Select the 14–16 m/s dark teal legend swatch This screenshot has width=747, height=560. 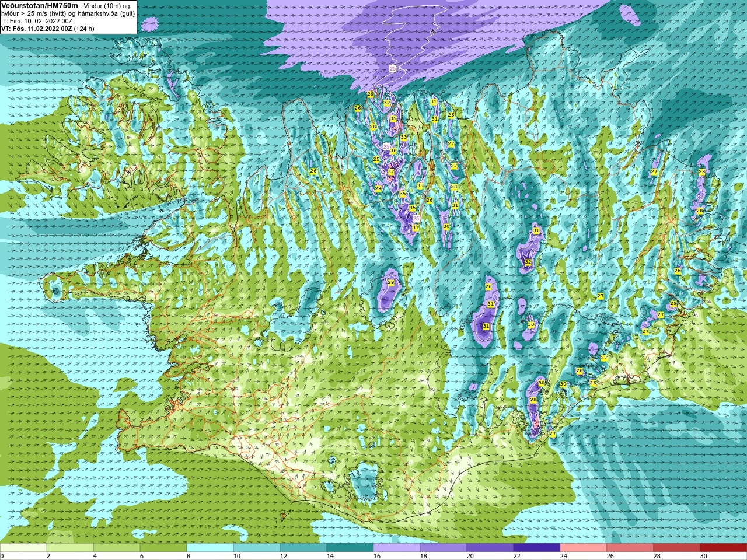tap(350, 548)
